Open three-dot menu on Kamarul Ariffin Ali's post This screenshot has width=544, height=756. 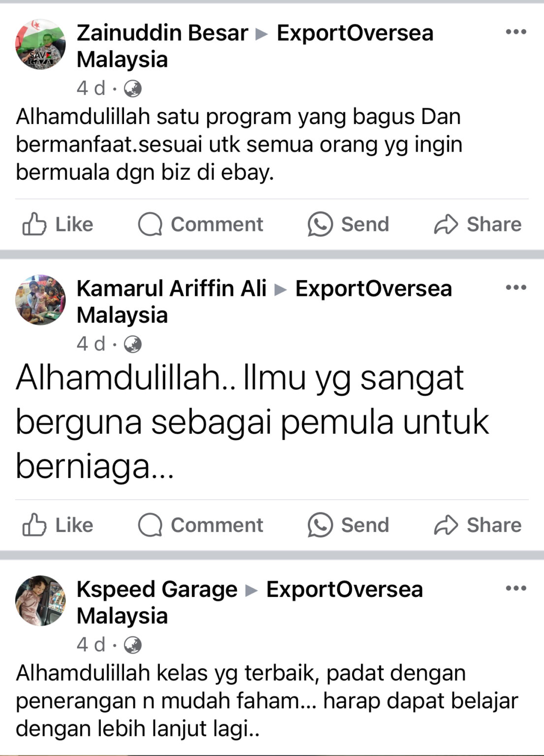[x=516, y=287]
